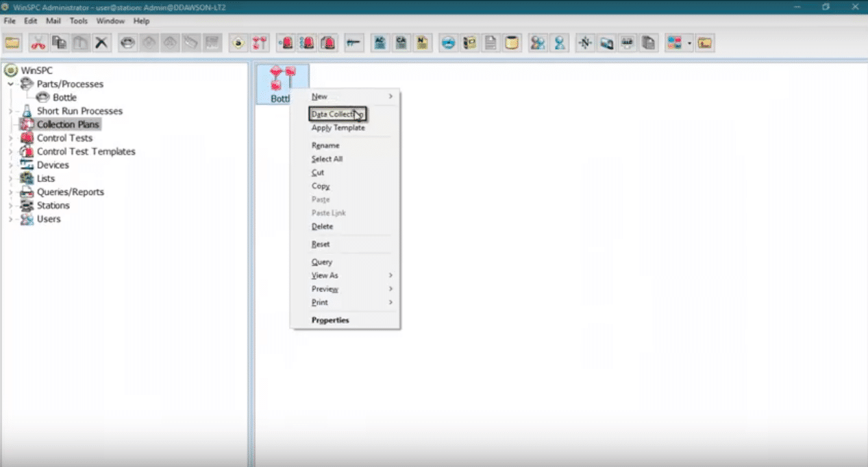Click the two-person users toolbar icon

538,43
